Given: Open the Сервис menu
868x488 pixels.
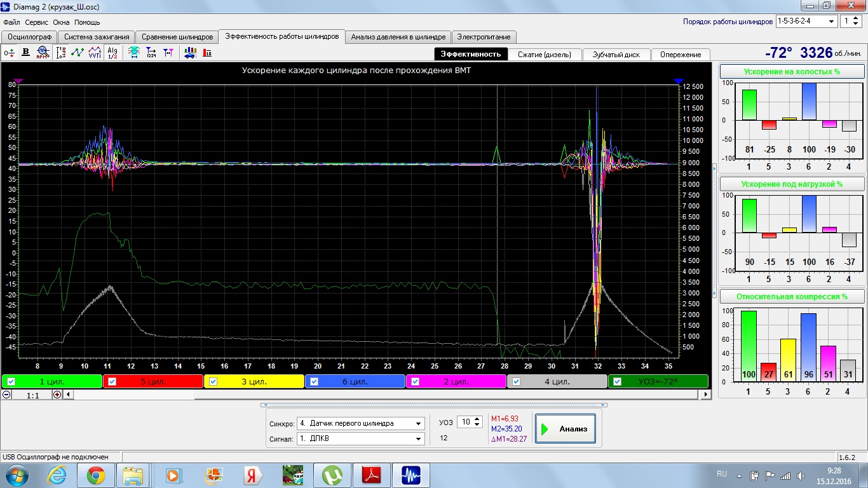Looking at the screenshot, I should pos(37,22).
